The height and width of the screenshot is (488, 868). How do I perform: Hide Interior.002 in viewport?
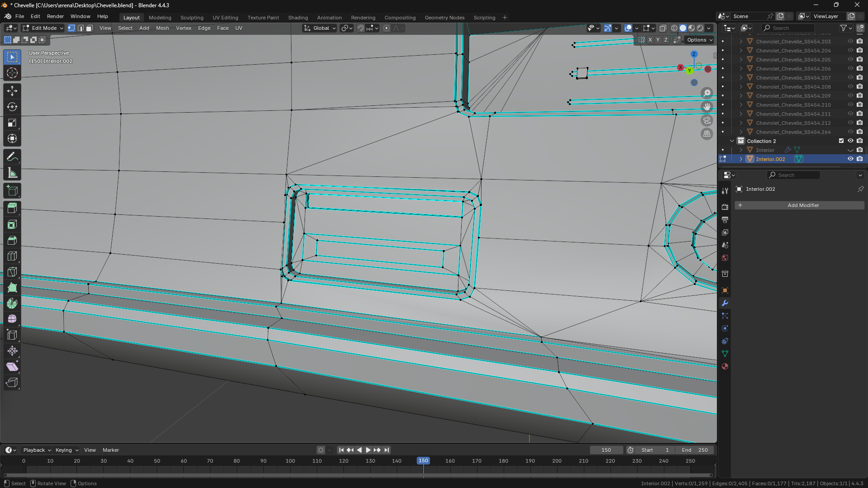click(x=850, y=159)
